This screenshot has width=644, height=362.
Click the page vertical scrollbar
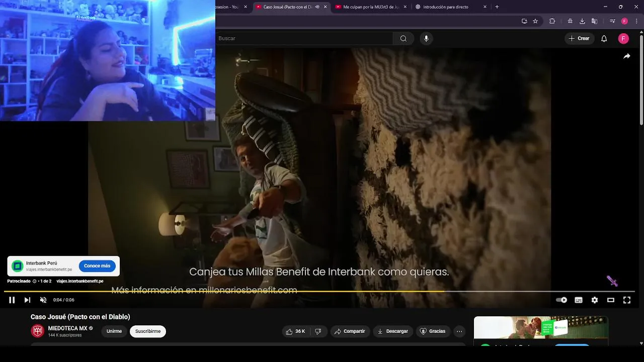641,80
